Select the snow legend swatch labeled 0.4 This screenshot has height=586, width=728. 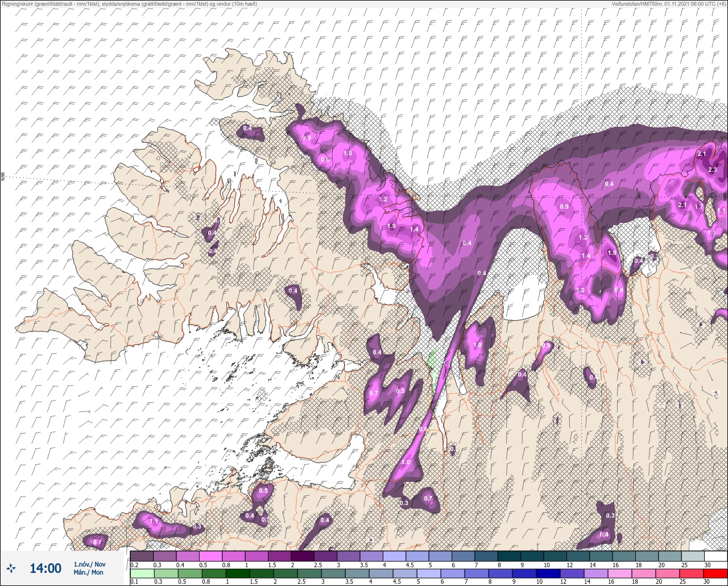pyautogui.click(x=188, y=556)
